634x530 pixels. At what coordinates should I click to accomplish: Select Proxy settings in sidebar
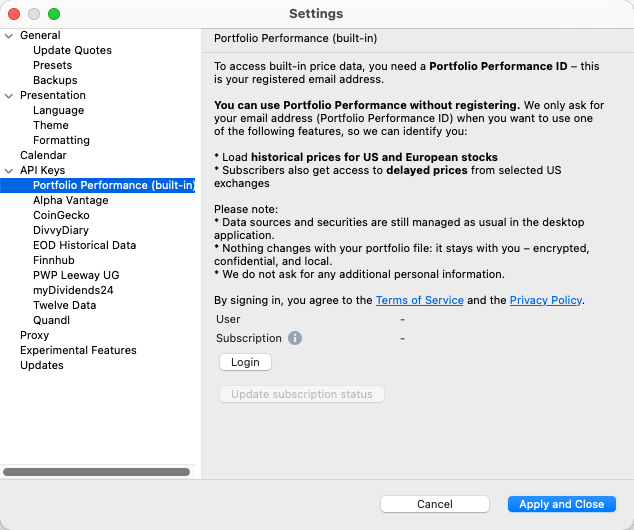click(x=34, y=335)
